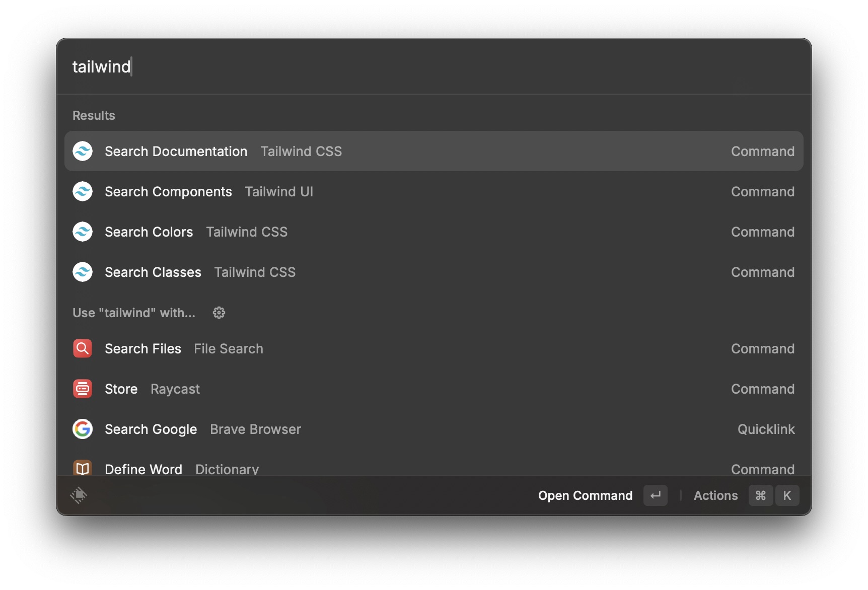
Task: Select Search Google quicklink row
Action: click(x=434, y=429)
